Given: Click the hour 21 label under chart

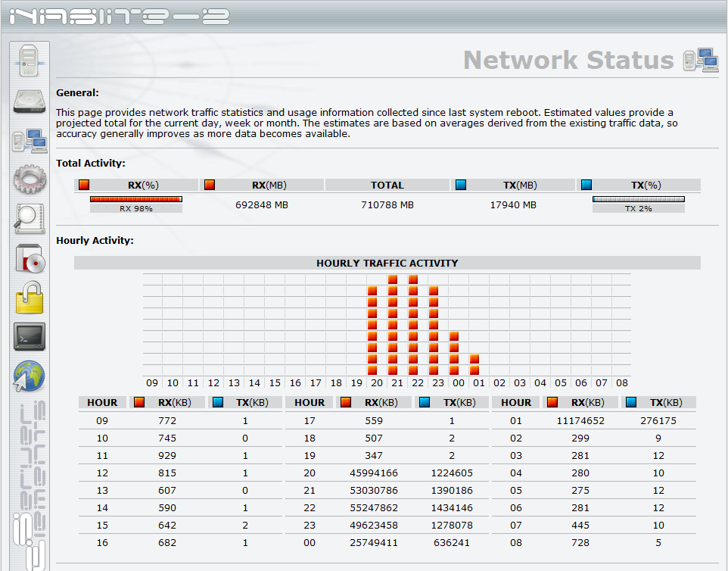Looking at the screenshot, I should pyautogui.click(x=397, y=383).
